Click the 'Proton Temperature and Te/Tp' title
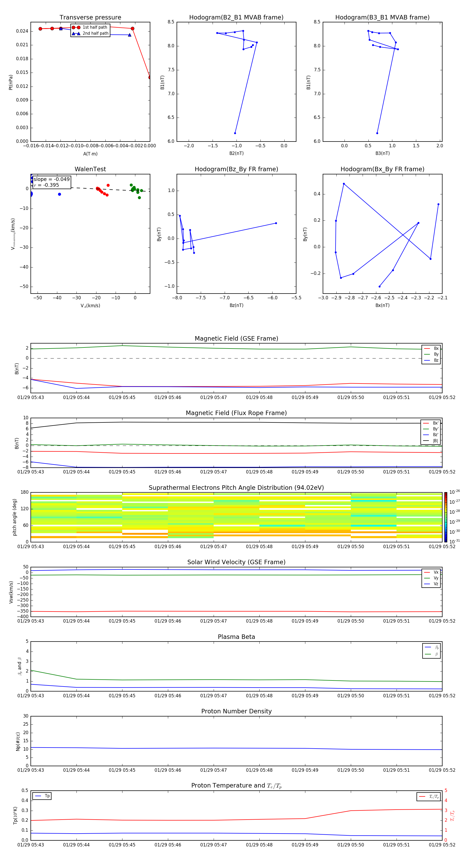 pos(236,785)
